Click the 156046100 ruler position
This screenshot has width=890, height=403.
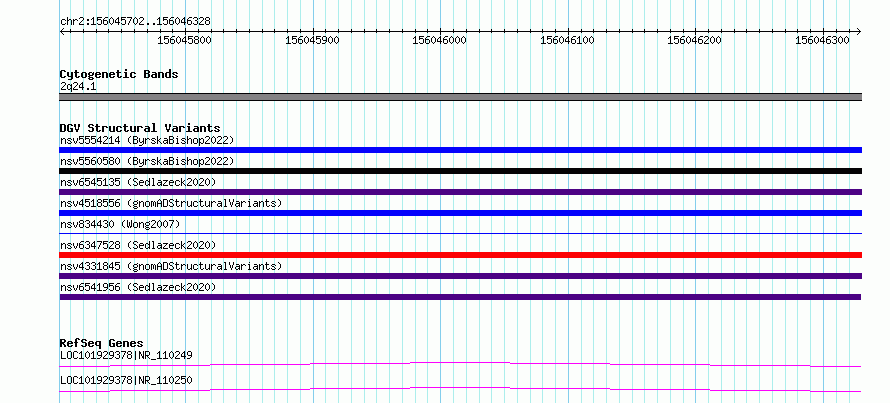click(568, 40)
